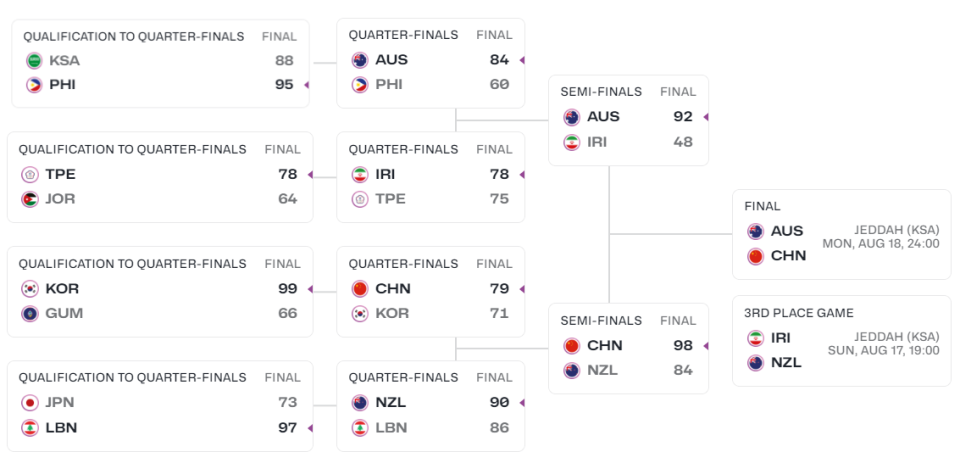960x452 pixels.
Task: Open the KSA team name link
Action: [64, 60]
